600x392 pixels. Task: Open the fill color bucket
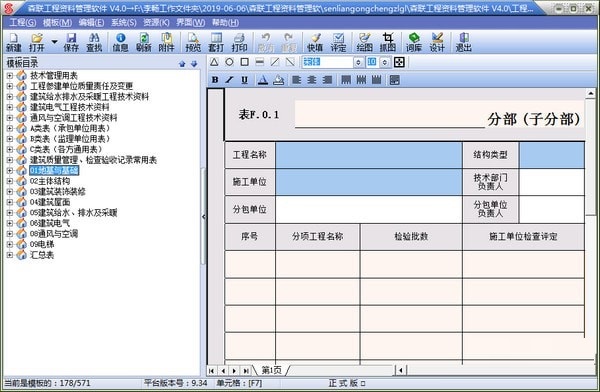pos(279,80)
